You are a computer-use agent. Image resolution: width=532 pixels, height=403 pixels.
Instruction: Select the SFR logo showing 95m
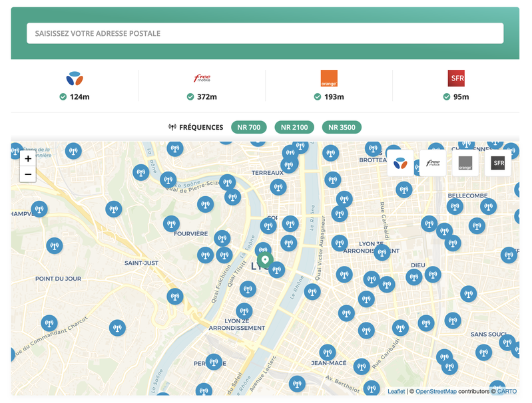456,78
